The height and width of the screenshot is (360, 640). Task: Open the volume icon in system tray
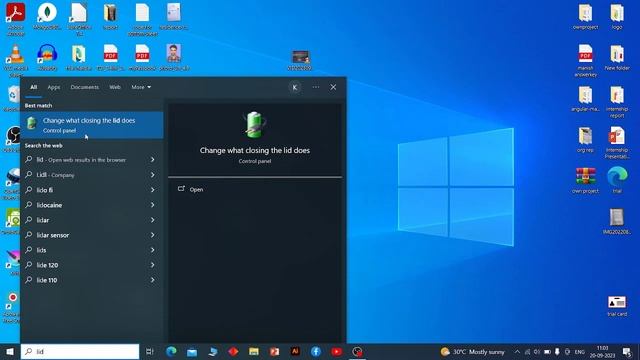[537, 351]
